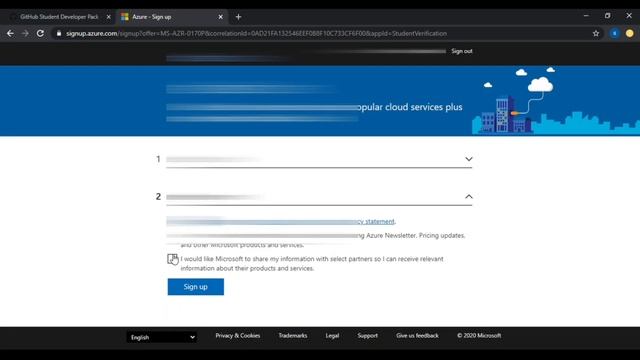Click the blue Sign up button

(x=196, y=287)
